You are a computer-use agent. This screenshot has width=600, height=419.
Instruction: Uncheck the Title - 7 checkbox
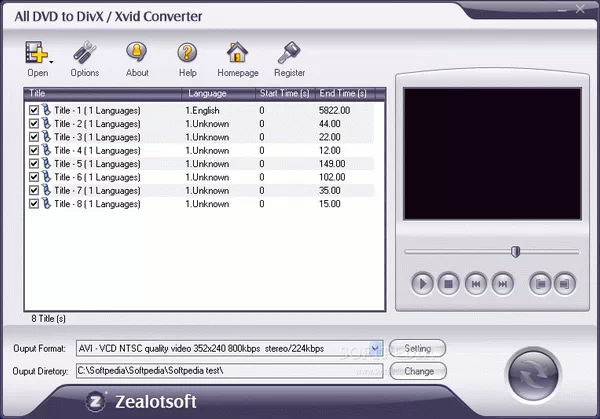(x=34, y=190)
